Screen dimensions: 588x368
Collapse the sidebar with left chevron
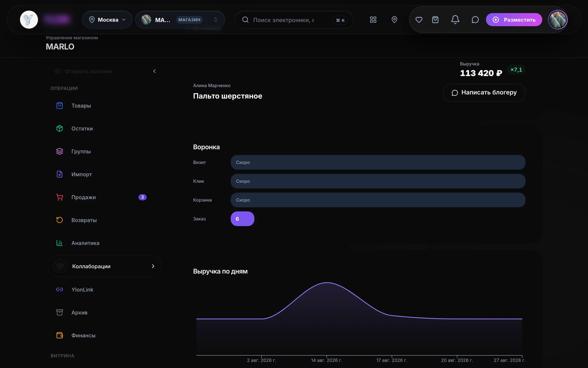(x=154, y=71)
